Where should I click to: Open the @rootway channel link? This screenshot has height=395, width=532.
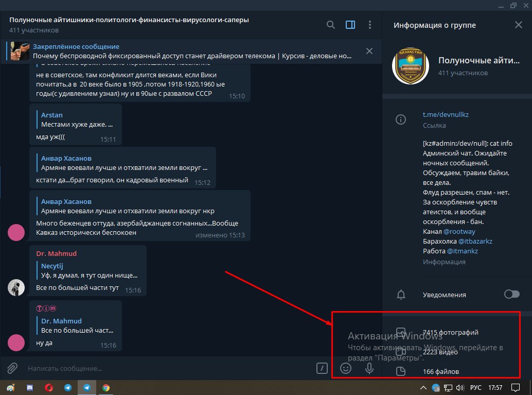click(459, 232)
